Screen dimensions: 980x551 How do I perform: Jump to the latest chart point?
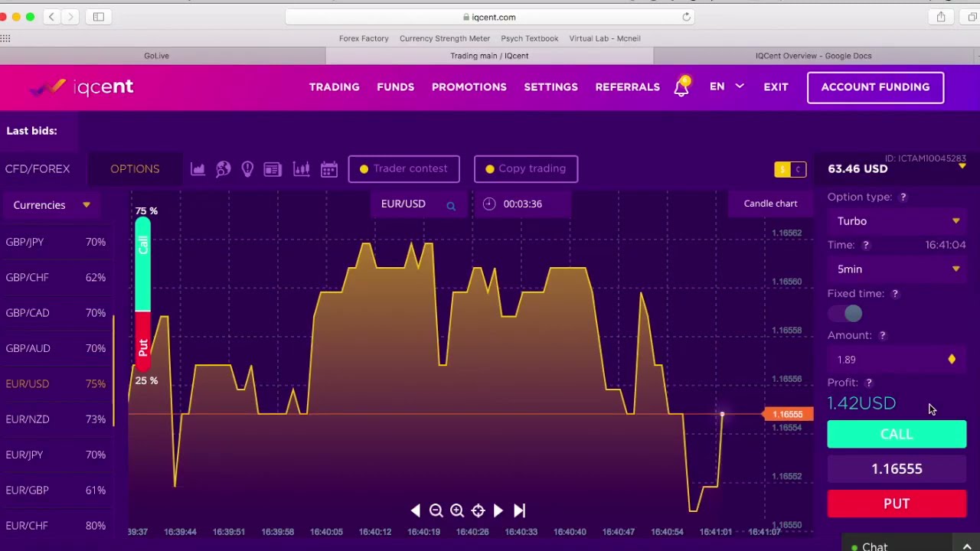tap(519, 510)
